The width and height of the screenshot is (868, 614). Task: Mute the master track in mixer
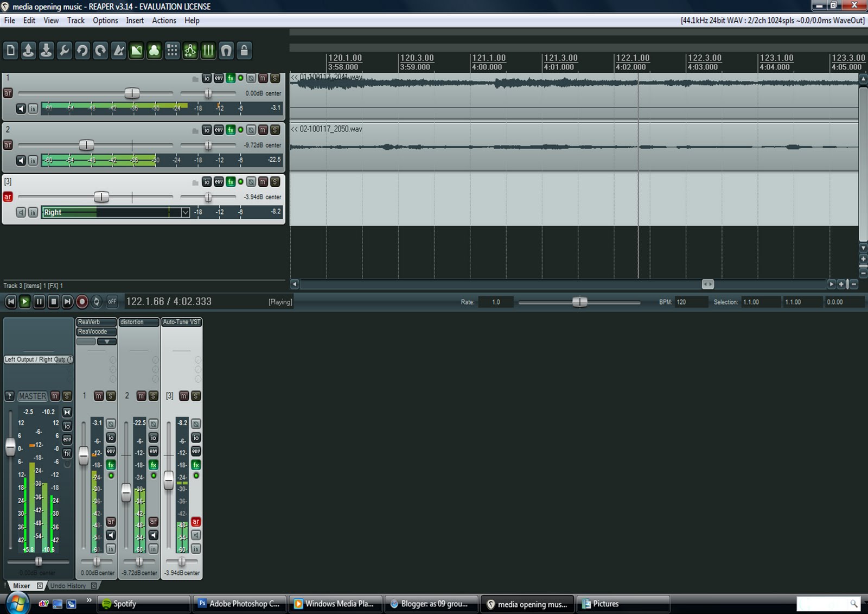(55, 396)
